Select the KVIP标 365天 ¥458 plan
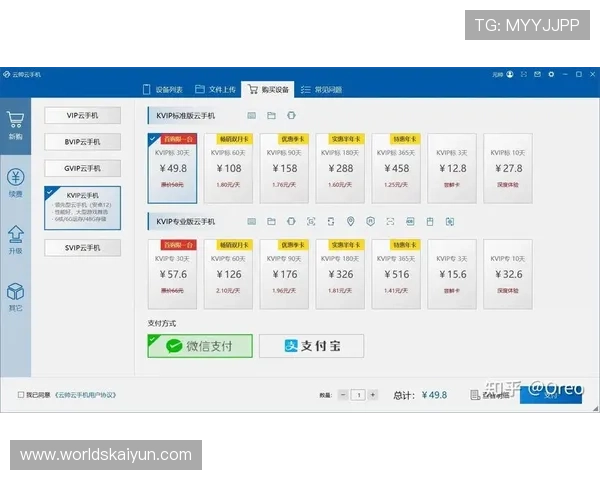 [396, 168]
